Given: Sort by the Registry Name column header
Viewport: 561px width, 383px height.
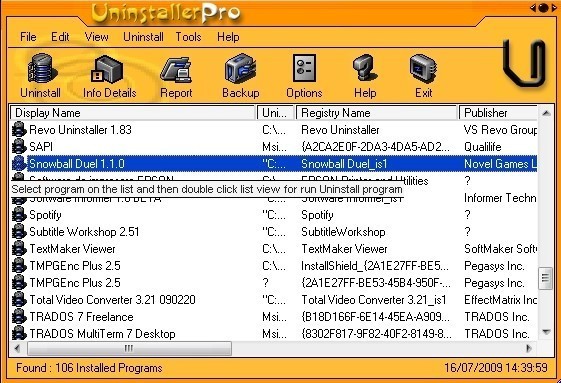Looking at the screenshot, I should tap(376, 113).
